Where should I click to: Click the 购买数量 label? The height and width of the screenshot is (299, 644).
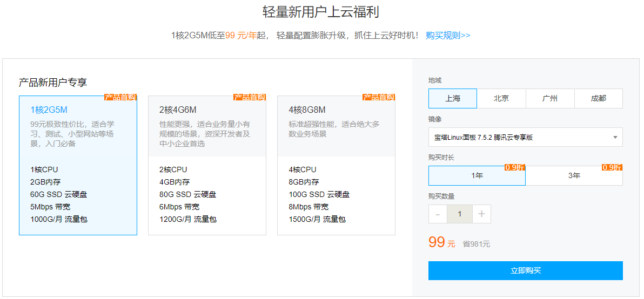point(441,196)
